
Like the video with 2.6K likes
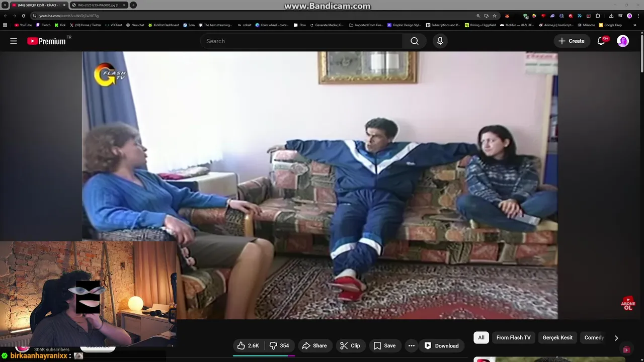click(x=248, y=346)
